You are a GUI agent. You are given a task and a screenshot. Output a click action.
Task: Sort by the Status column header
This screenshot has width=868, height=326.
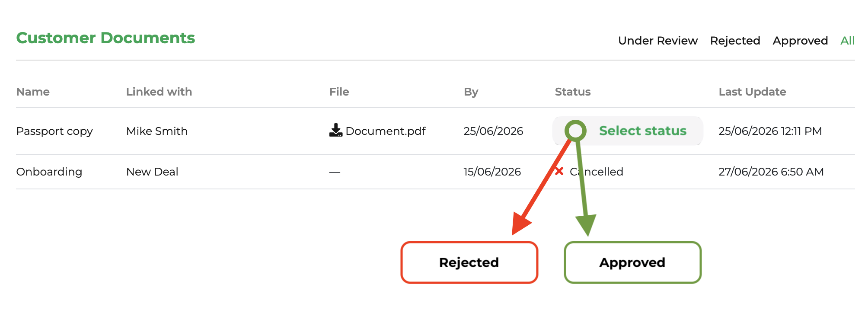[x=573, y=92]
